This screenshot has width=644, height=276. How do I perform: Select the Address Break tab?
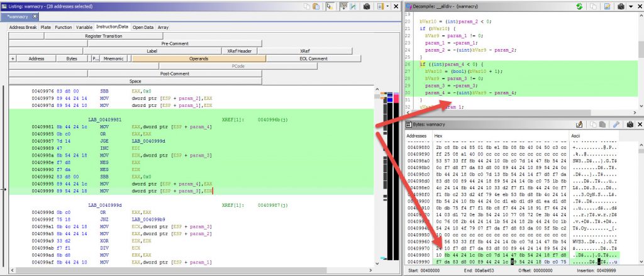(22, 28)
